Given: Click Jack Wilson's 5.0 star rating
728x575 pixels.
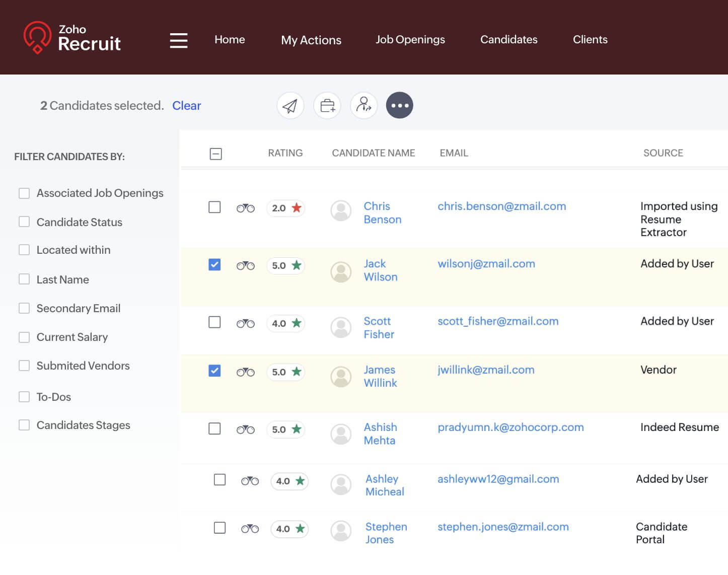Looking at the screenshot, I should coord(286,265).
